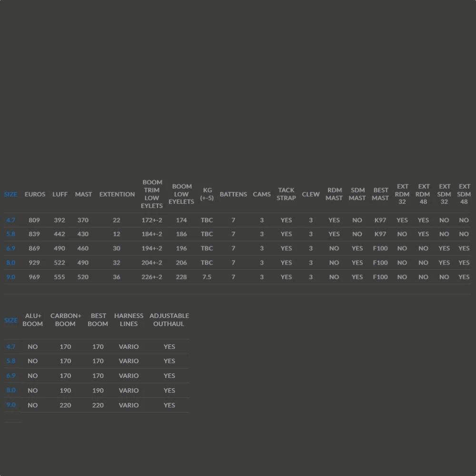Click the EUROS column header
Viewport: 476px width, 476px height.
35,194
